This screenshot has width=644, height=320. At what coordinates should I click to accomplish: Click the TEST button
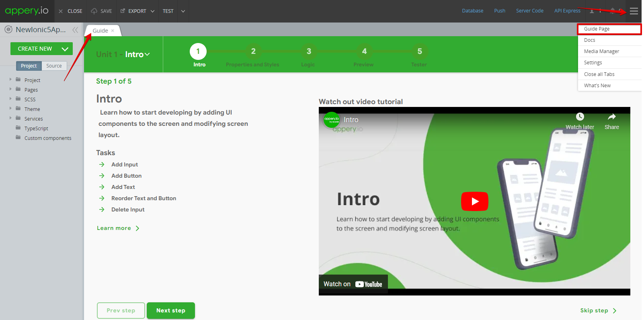point(168,11)
